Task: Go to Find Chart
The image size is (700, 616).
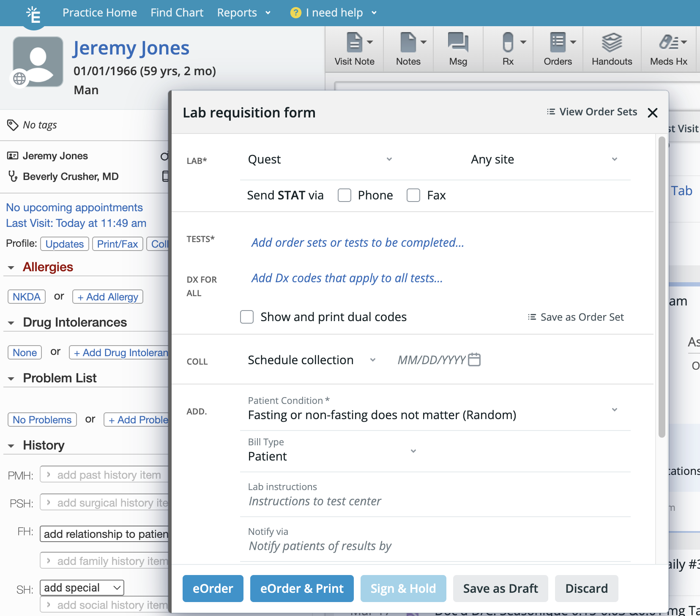Action: point(177,13)
